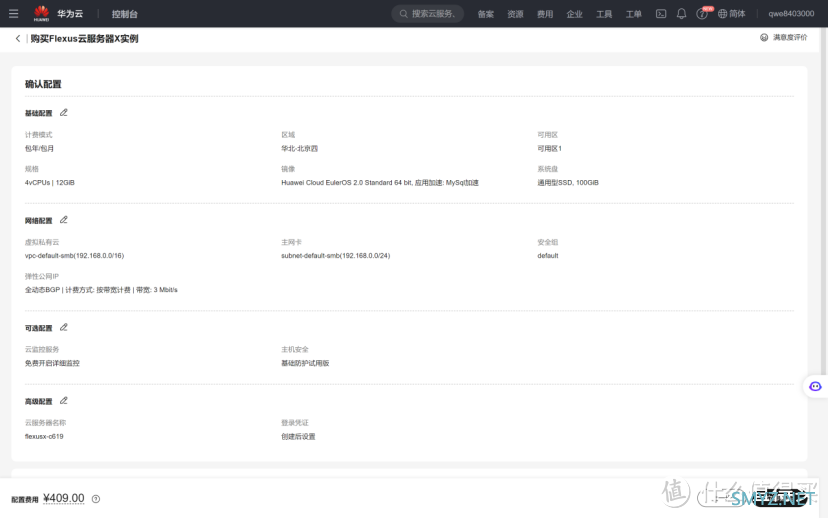Screen dimensions: 828x518
Task: Select the ¥409.00 configuration price
Action: coord(64,498)
